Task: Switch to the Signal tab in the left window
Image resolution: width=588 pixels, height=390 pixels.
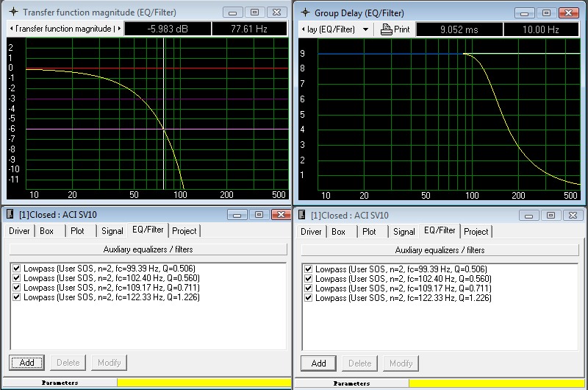Action: click(112, 231)
